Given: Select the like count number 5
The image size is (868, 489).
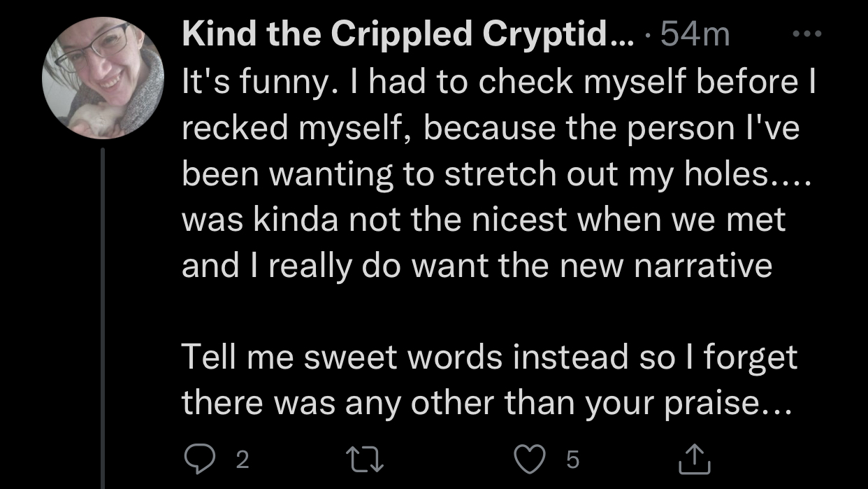Looking at the screenshot, I should tap(573, 460).
